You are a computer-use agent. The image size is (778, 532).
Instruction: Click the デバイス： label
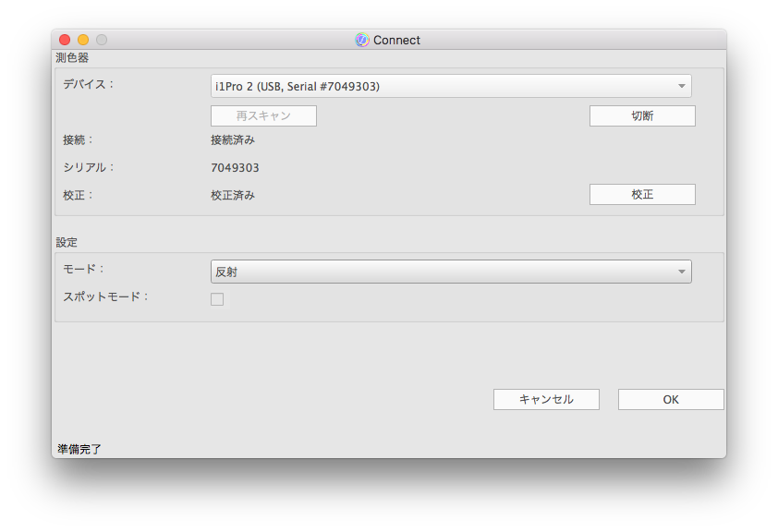click(89, 84)
